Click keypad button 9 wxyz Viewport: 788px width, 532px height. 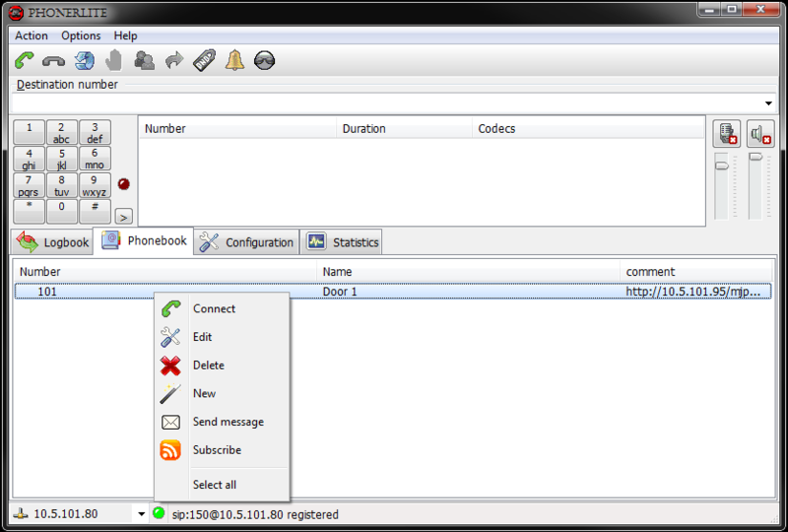95,185
